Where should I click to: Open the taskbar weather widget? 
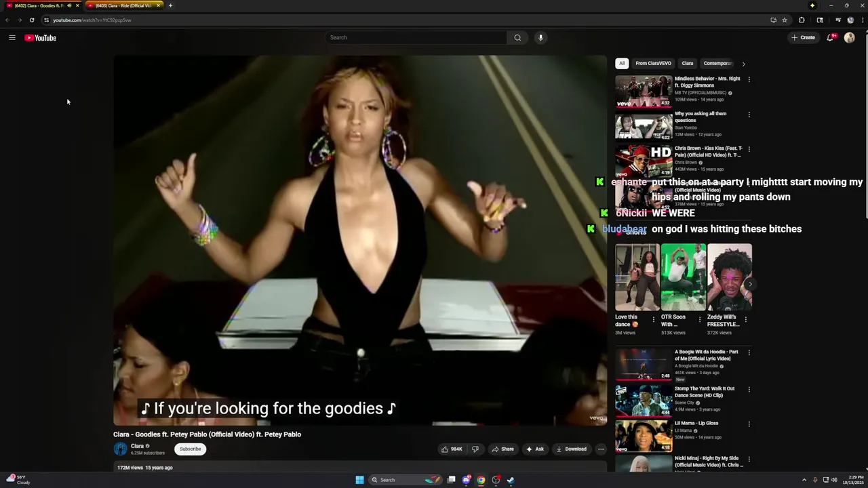[x=19, y=480]
